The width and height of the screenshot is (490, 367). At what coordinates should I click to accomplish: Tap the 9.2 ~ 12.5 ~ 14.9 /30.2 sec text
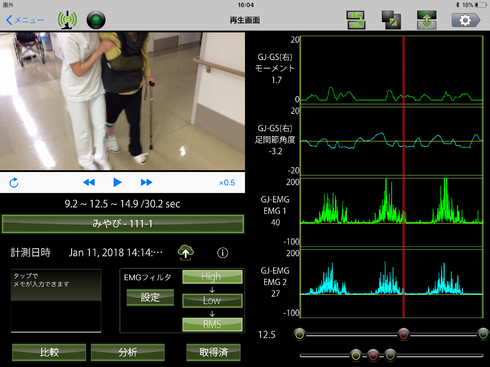coord(122,204)
